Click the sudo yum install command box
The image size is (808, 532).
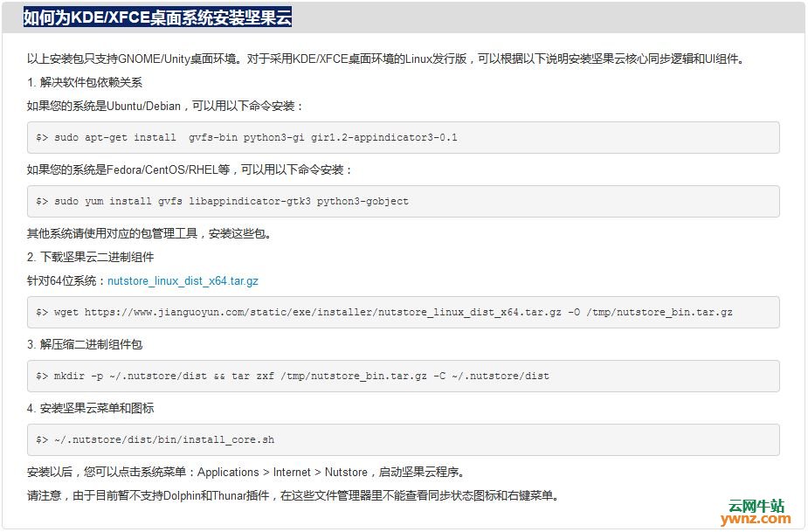point(403,202)
